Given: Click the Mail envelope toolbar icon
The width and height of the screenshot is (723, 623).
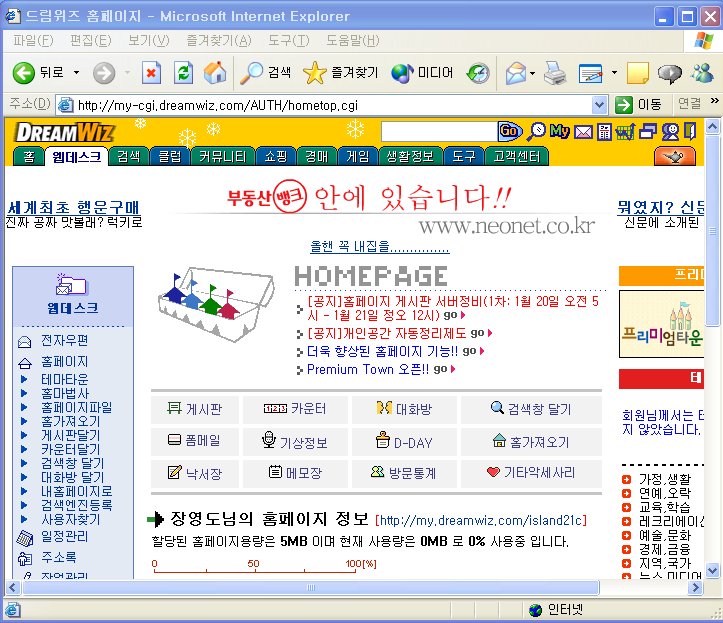Looking at the screenshot, I should coord(516,73).
